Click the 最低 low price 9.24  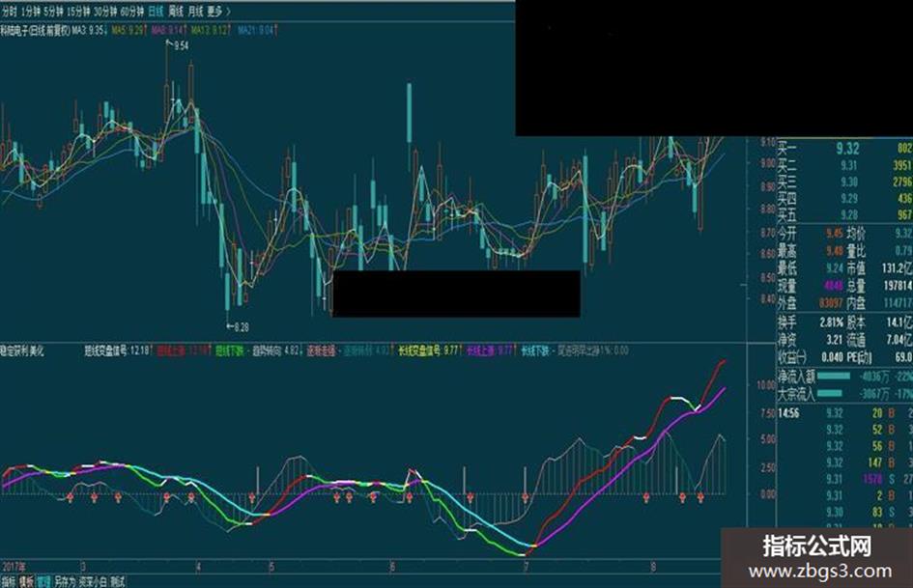tap(835, 268)
